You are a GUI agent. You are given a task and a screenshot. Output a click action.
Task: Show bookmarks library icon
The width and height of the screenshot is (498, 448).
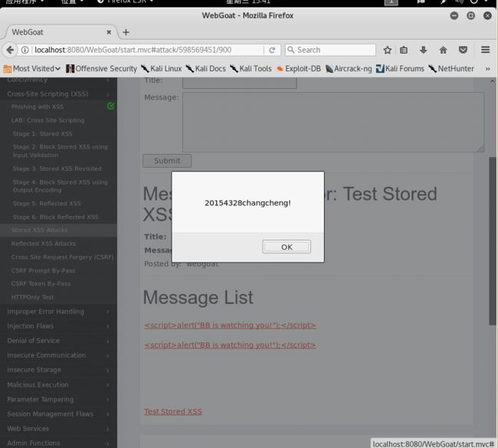[404, 50]
